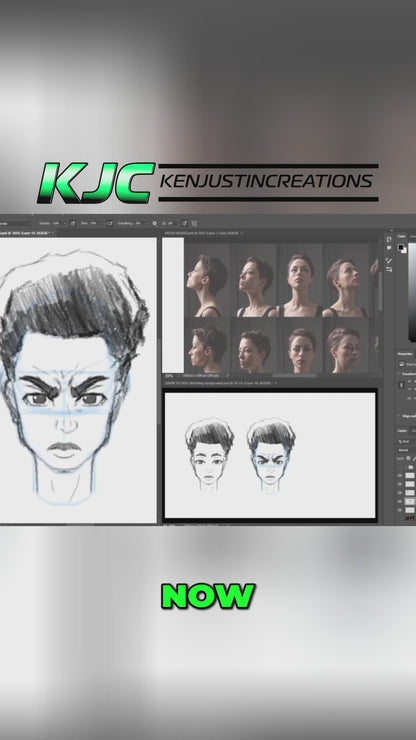Toggle visibility eye of first layer row

pos(399,476)
